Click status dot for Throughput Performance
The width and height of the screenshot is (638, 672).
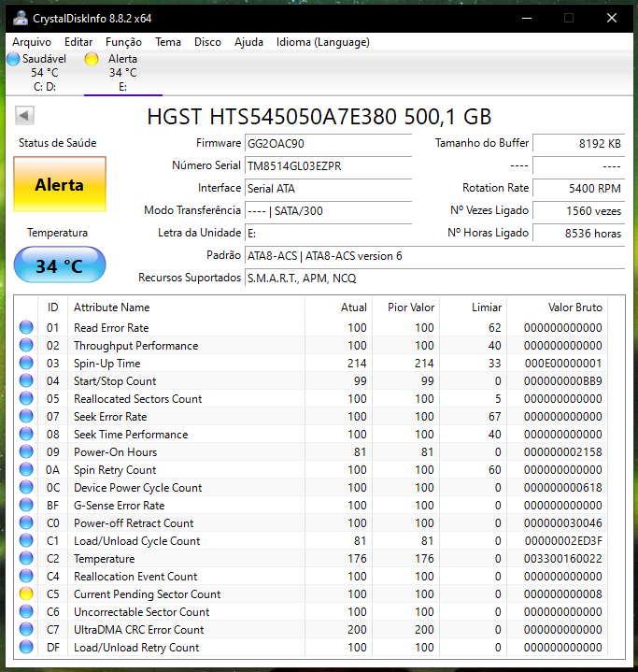coord(26,345)
